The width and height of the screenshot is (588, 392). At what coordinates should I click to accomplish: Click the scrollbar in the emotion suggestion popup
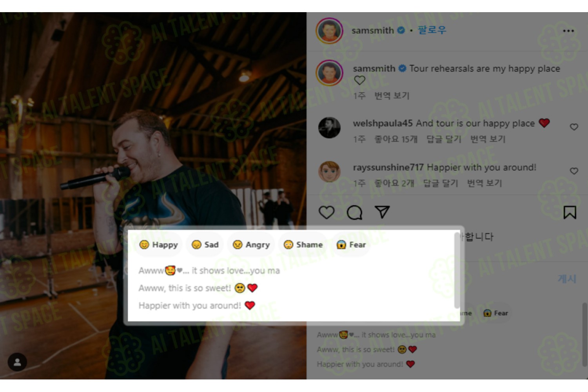457,270
